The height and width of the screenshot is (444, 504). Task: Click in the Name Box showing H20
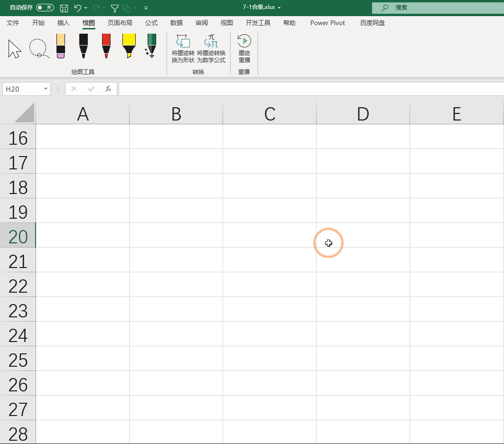pyautogui.click(x=22, y=89)
